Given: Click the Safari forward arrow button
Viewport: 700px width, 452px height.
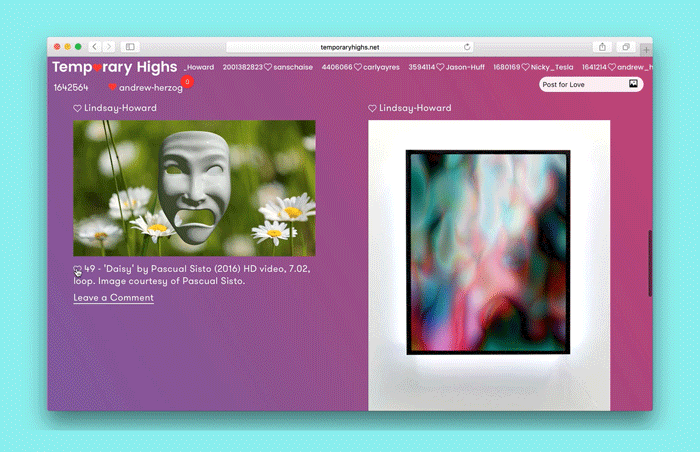Looking at the screenshot, I should point(108,46).
